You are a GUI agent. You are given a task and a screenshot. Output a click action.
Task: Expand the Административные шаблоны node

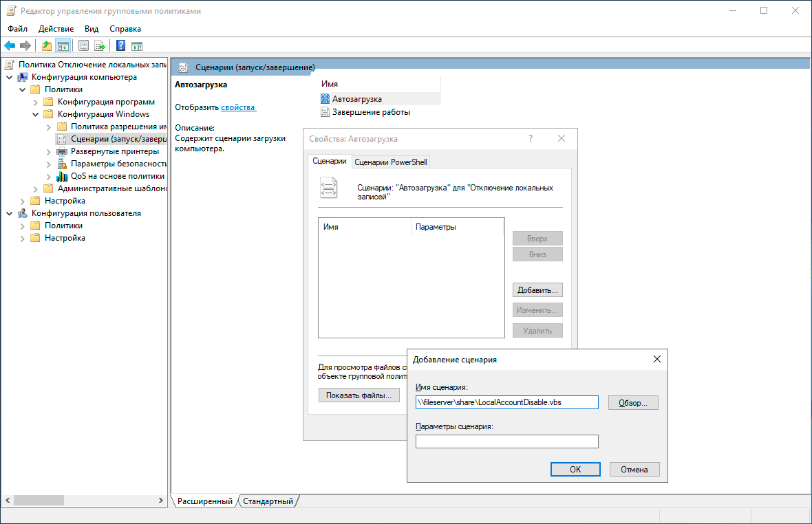pos(36,189)
